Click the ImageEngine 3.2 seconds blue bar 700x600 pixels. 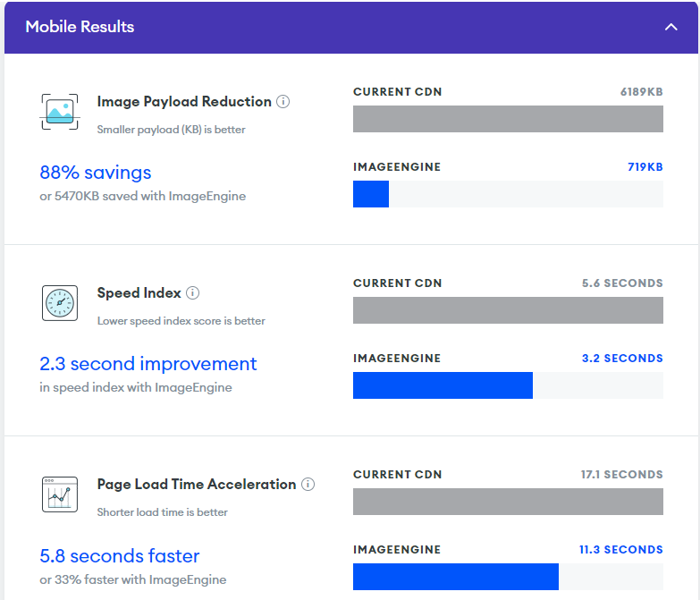coord(443,385)
